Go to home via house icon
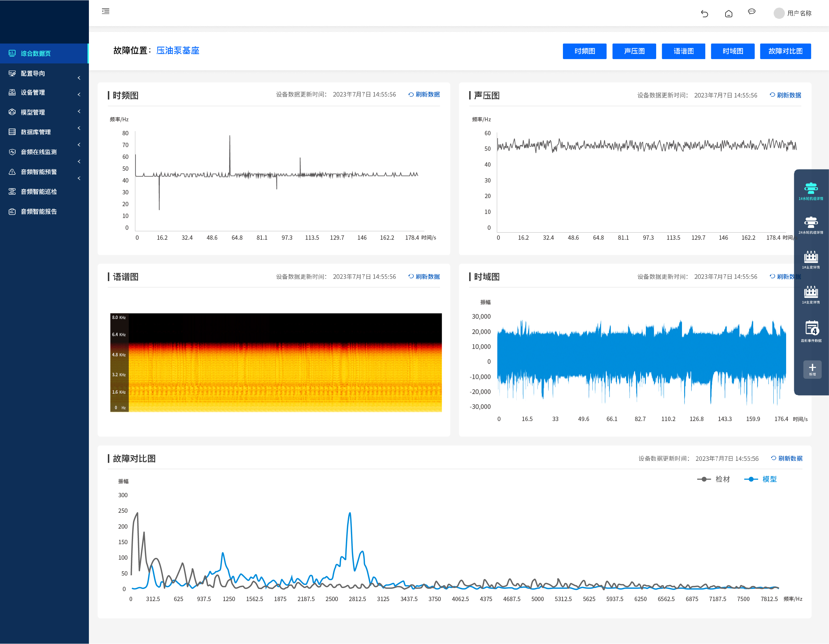829x644 pixels. click(728, 14)
